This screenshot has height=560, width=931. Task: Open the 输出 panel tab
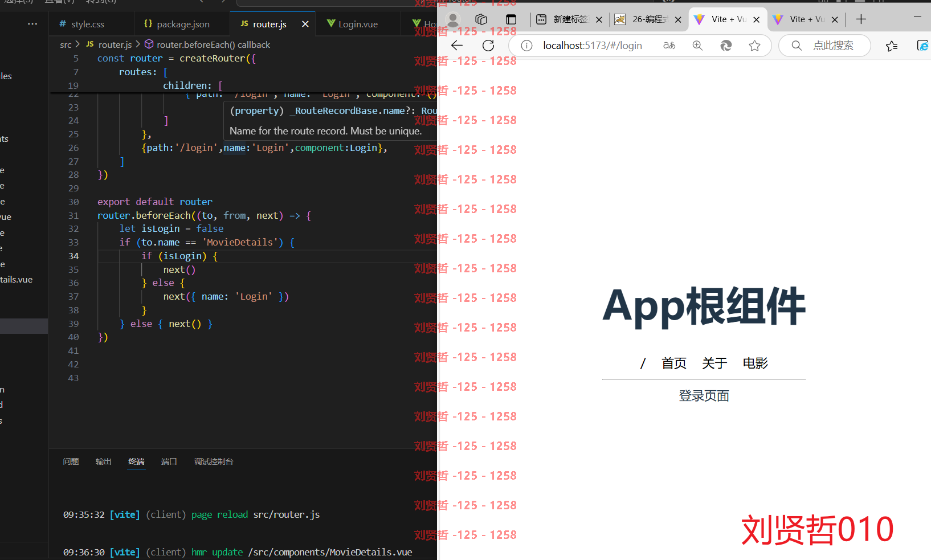coord(104,461)
